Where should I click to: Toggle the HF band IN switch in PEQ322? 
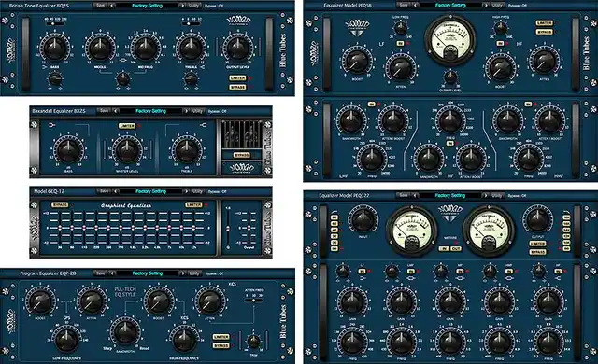tap(558, 272)
